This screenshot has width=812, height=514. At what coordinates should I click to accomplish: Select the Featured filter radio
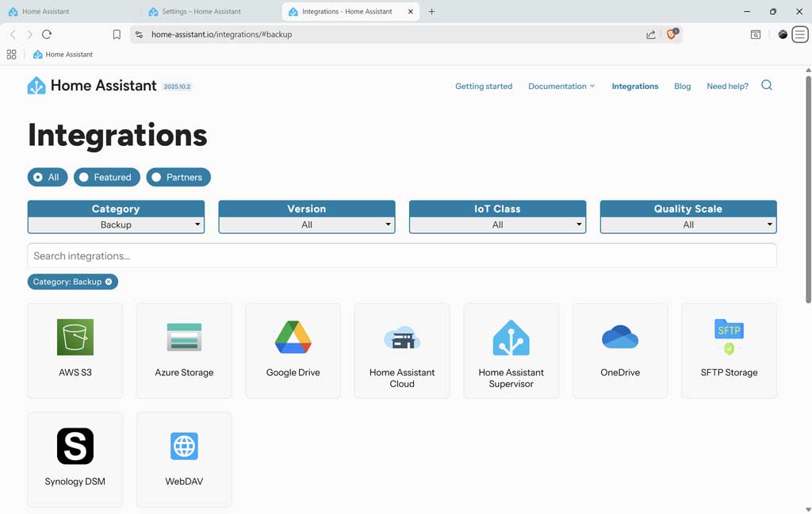(x=107, y=177)
